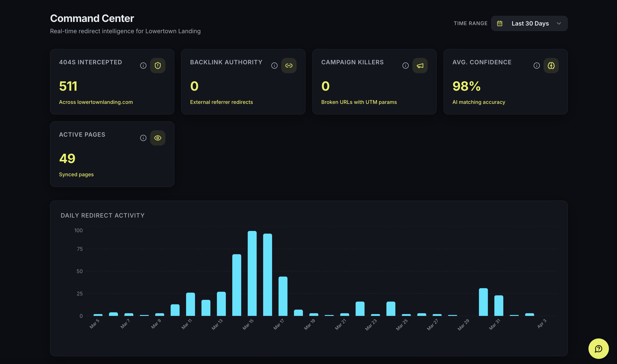The image size is (617, 364).
Task: Click info icon on Campaign Killers card
Action: (x=406, y=66)
